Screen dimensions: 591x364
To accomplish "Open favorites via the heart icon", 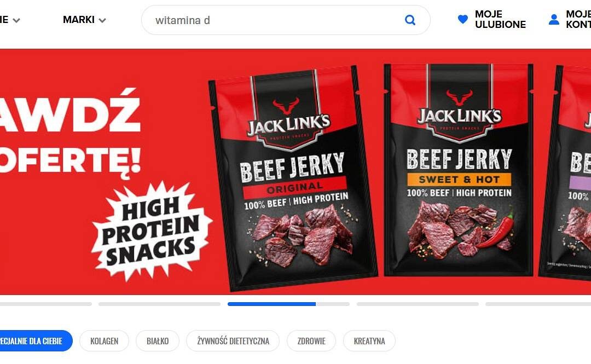I will (x=463, y=19).
